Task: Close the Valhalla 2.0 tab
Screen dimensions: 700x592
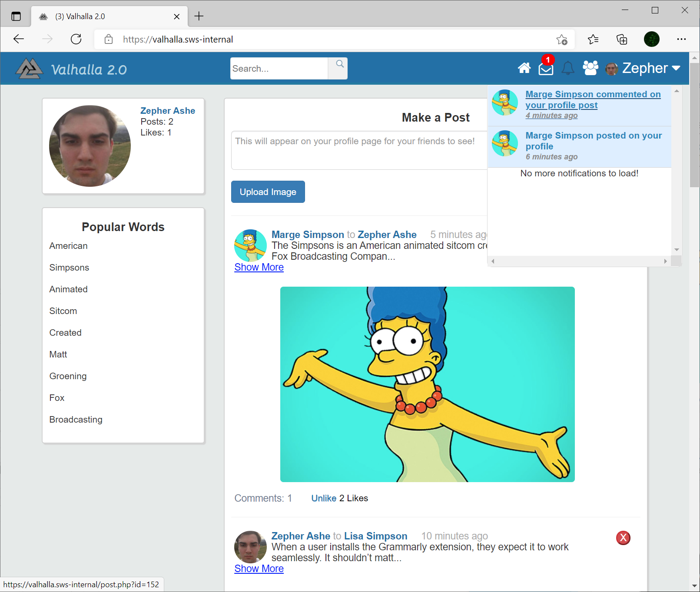Action: [x=176, y=17]
